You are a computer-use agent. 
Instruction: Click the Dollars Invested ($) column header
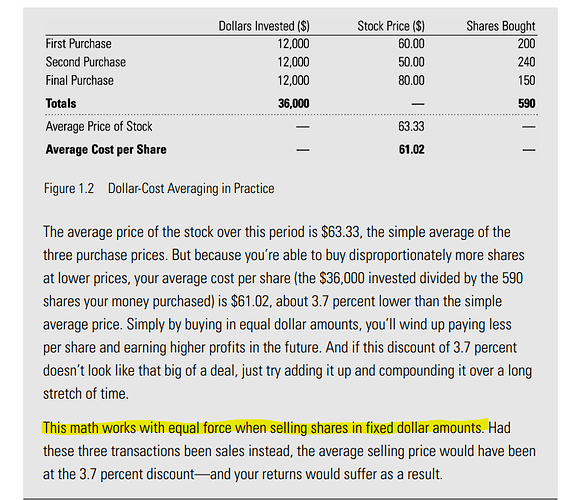[x=264, y=26]
